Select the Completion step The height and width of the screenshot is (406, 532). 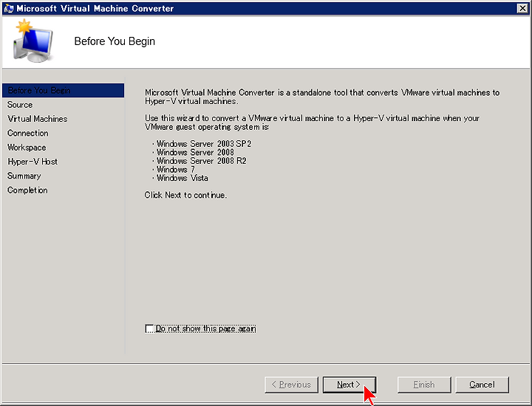[27, 190]
